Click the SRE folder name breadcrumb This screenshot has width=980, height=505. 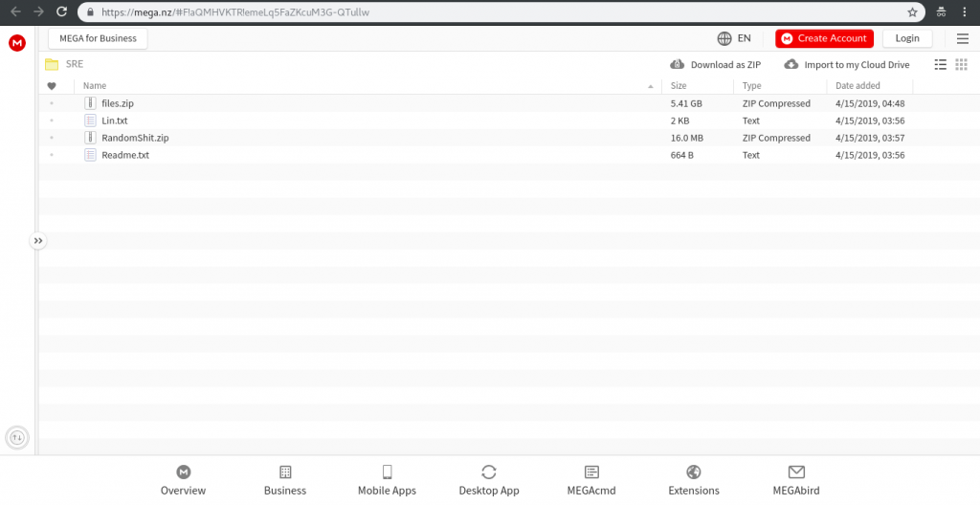(x=75, y=64)
